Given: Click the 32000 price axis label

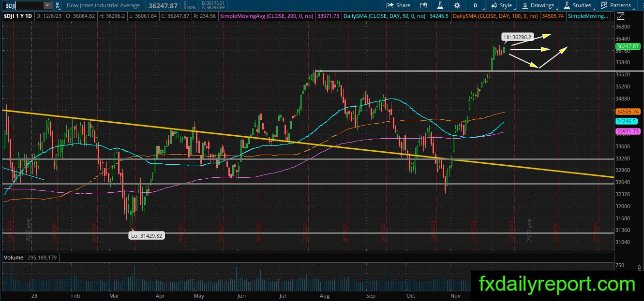Looking at the screenshot, I should (623, 206).
